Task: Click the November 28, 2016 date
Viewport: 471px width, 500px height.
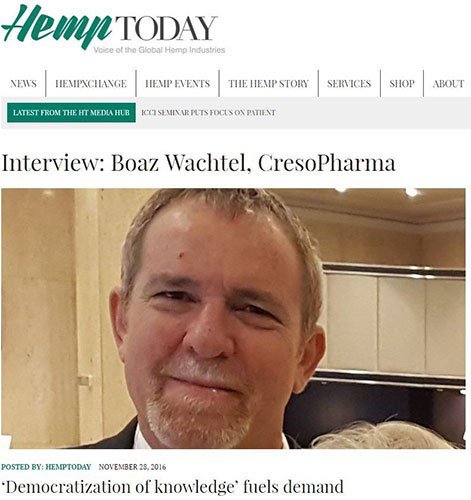Action: click(x=132, y=467)
